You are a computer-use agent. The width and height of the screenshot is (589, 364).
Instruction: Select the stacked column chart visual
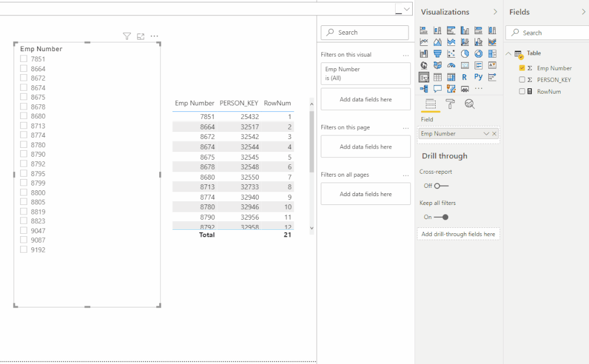[x=437, y=31]
